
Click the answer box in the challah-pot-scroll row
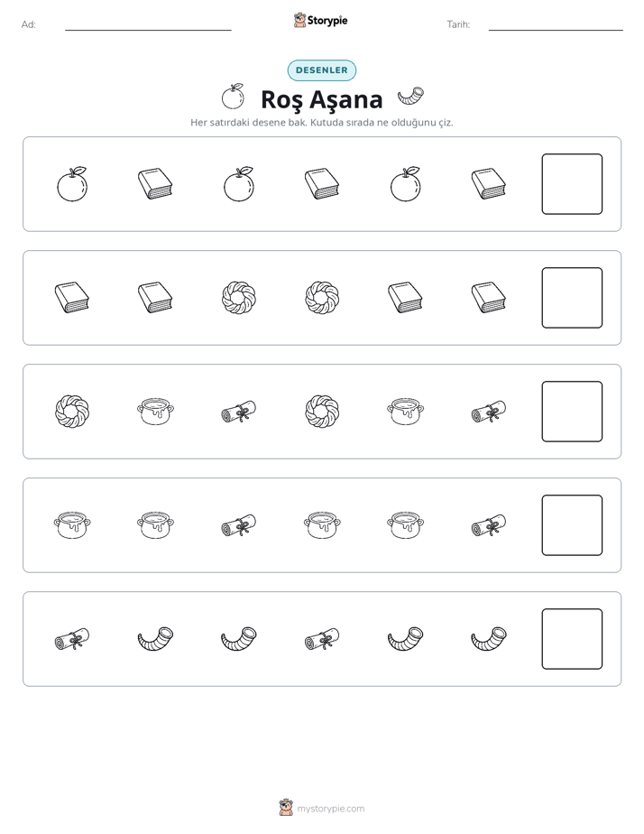pyautogui.click(x=572, y=412)
